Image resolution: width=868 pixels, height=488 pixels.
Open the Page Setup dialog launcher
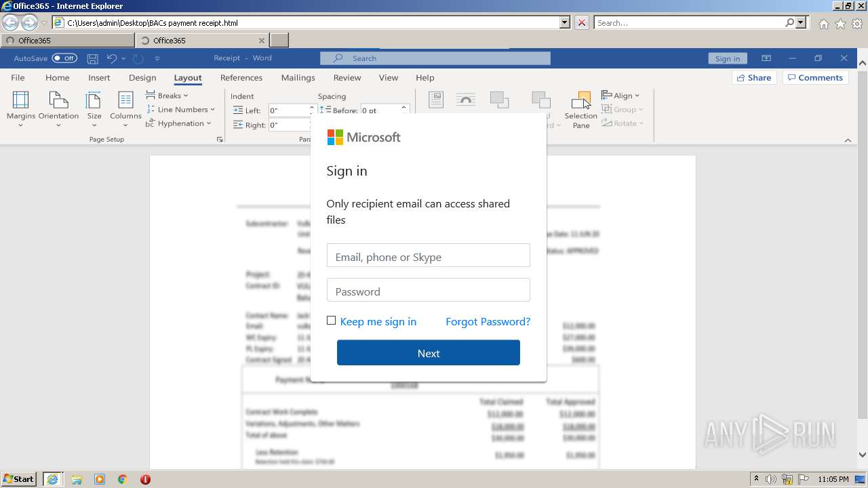(220, 140)
